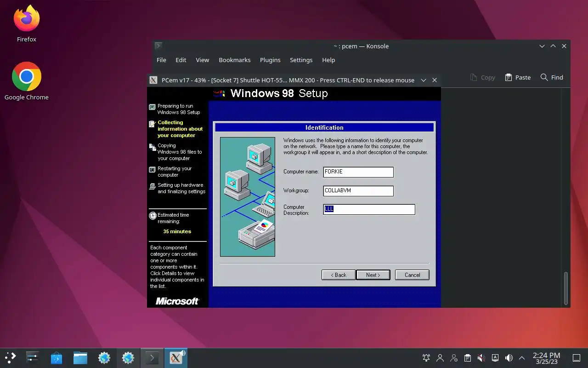Switch to PCem X window task in taskbar

click(176, 357)
